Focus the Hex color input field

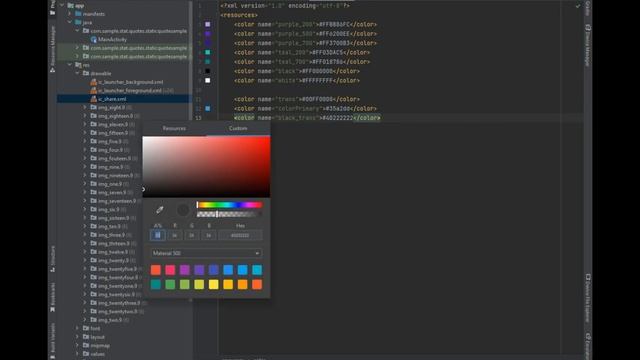[x=240, y=235]
